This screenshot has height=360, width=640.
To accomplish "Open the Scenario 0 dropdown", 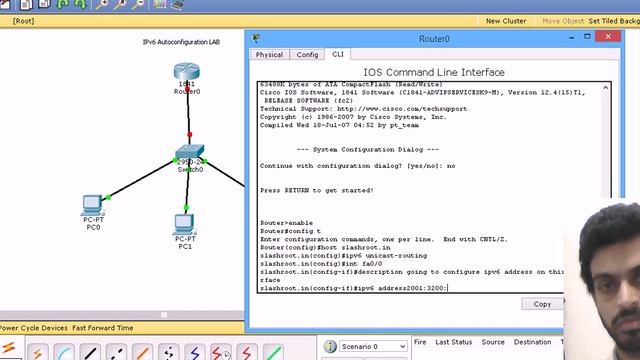I will pyautogui.click(x=373, y=347).
